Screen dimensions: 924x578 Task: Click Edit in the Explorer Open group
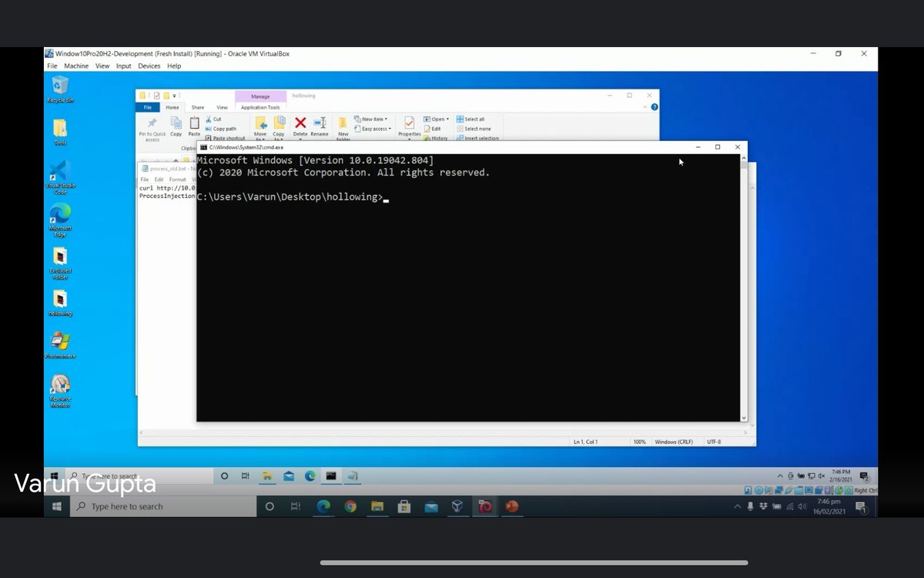click(x=432, y=129)
